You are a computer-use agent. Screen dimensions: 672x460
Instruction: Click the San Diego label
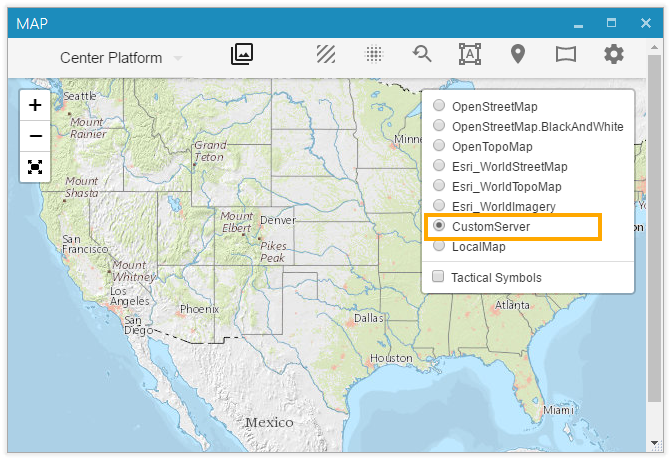tap(138, 325)
